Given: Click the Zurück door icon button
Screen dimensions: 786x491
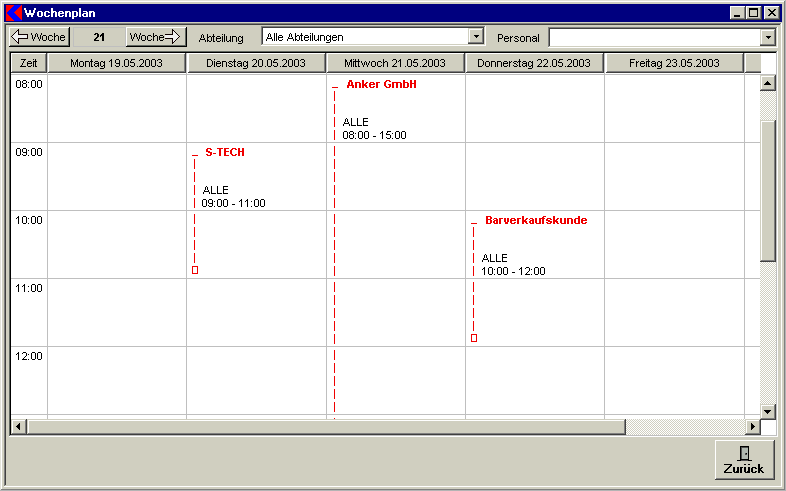Looking at the screenshot, I should (744, 460).
